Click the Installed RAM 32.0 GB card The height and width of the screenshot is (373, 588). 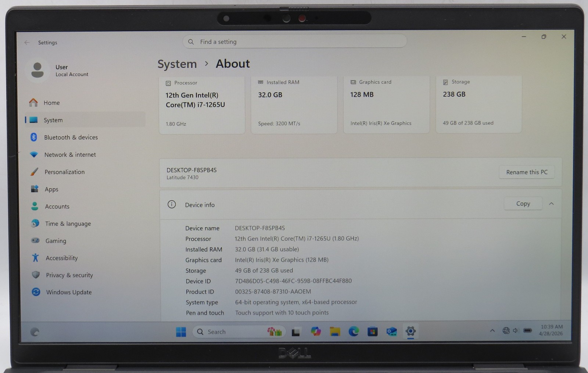[294, 104]
